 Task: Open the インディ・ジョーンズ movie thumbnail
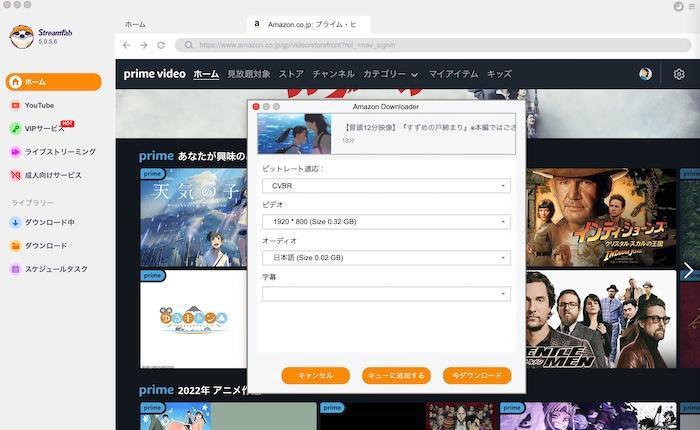(601, 217)
